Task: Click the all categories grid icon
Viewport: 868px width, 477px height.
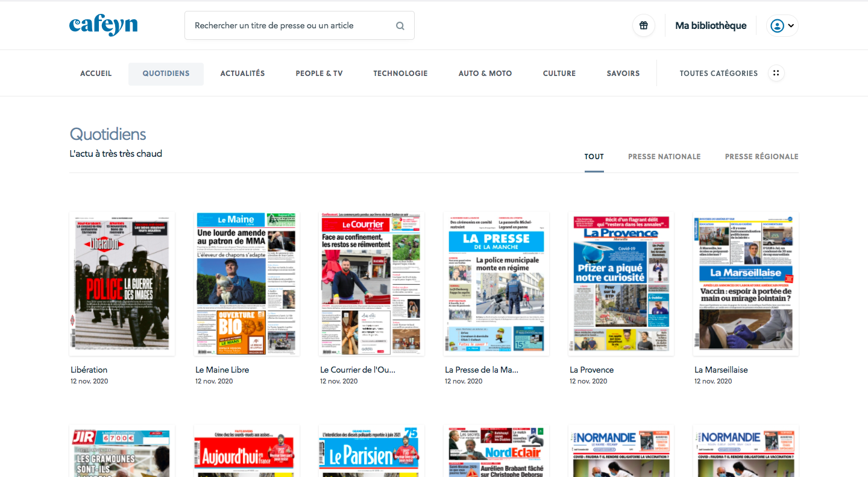Action: [776, 73]
